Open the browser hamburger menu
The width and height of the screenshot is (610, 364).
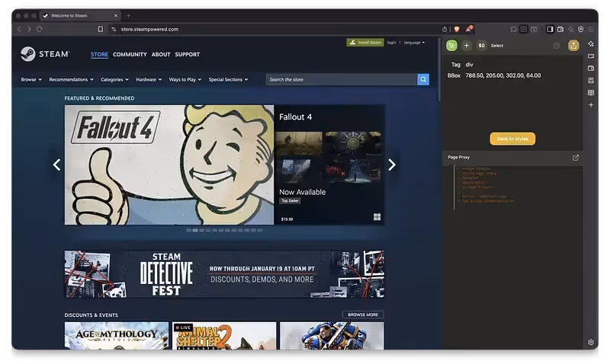(591, 29)
